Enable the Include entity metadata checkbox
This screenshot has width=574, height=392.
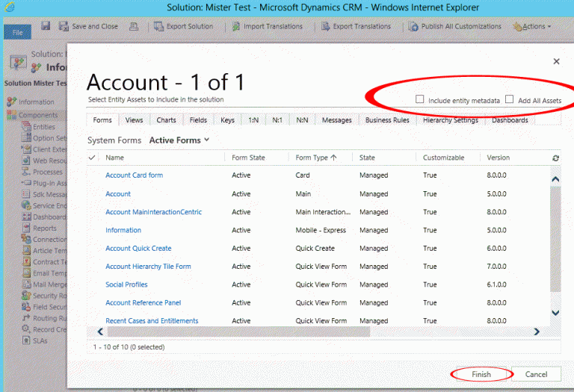[x=419, y=99]
